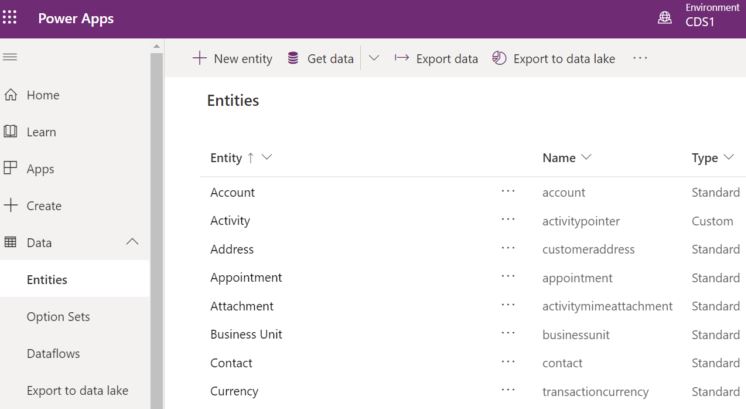Click the Learn book icon
This screenshot has width=746, height=409.
tap(10, 131)
